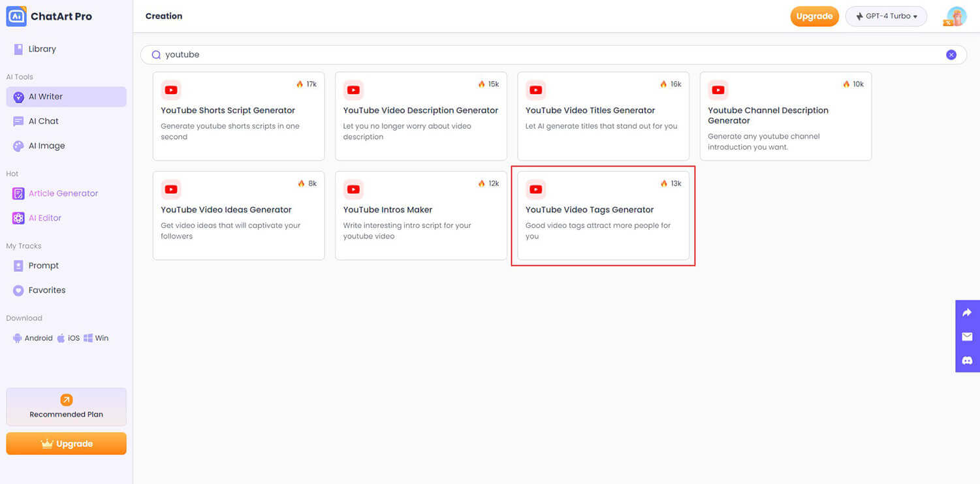This screenshot has height=484, width=980.
Task: Click the 13k flame popularity badge
Action: (x=671, y=184)
